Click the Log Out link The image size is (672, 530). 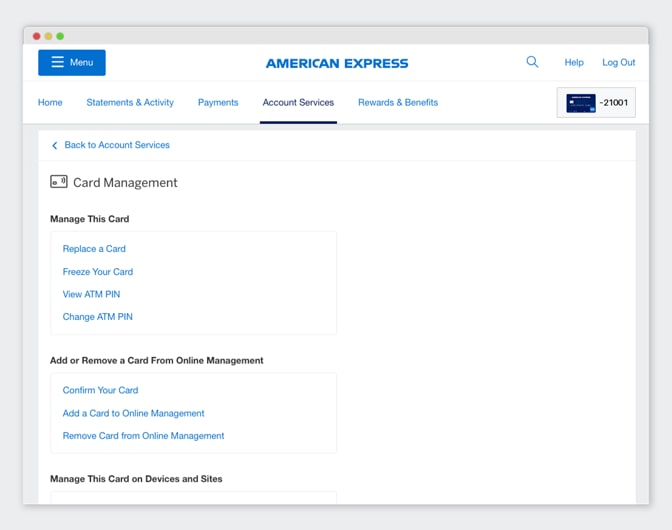click(x=618, y=63)
